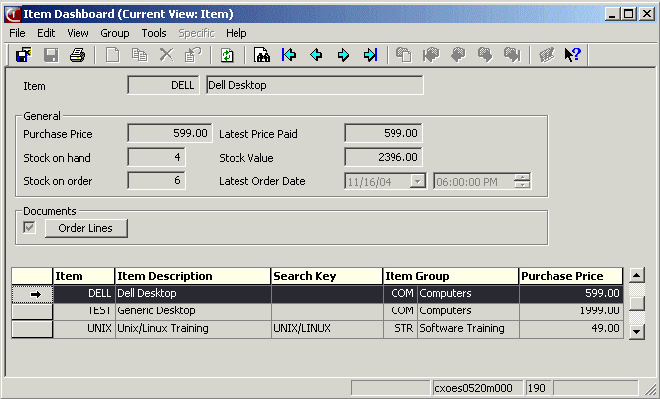Screen dimensions: 660x399
Task: Select the TEST row selector button
Action: pos(32,312)
